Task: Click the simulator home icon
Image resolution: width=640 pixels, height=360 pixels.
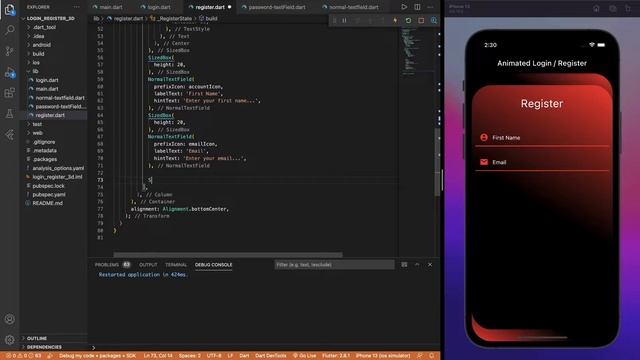Action: pyautogui.click(x=596, y=8)
